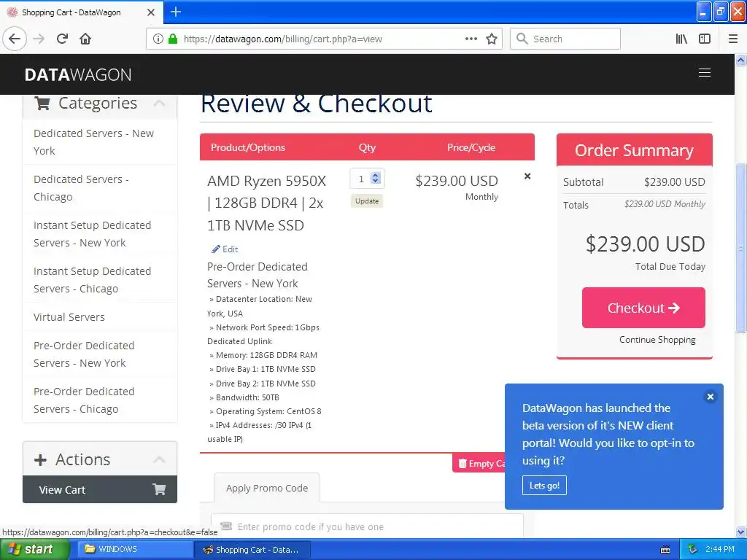Image resolution: width=747 pixels, height=560 pixels.
Task: Open Pre-Order Dedicated Servers - Chicago category
Action: 99,400
